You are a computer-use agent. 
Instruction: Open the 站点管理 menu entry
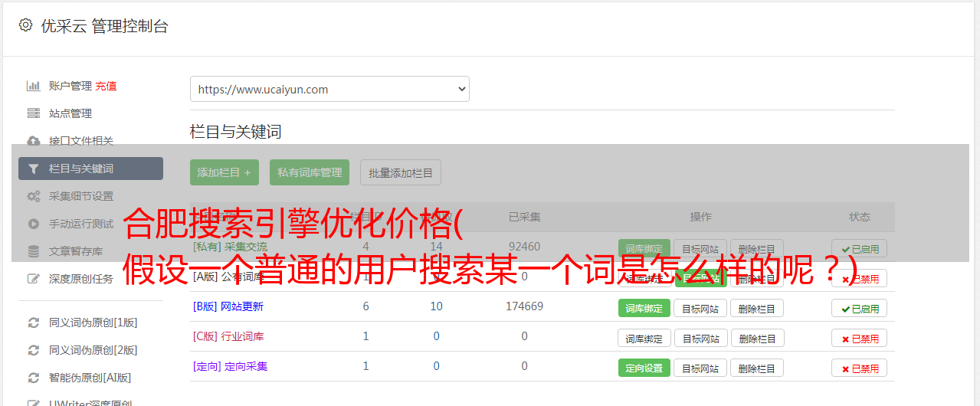(x=70, y=113)
